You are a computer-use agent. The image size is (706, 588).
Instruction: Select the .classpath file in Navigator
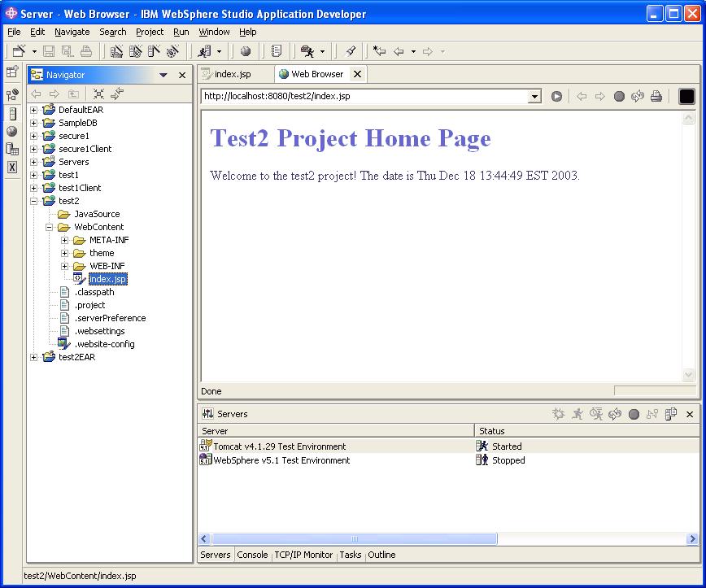(94, 292)
